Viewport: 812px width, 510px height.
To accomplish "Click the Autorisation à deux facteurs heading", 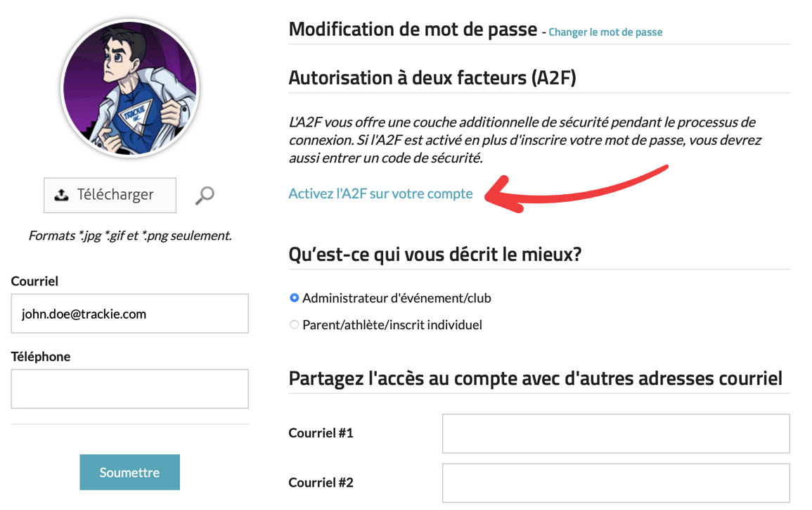I will pos(432,77).
